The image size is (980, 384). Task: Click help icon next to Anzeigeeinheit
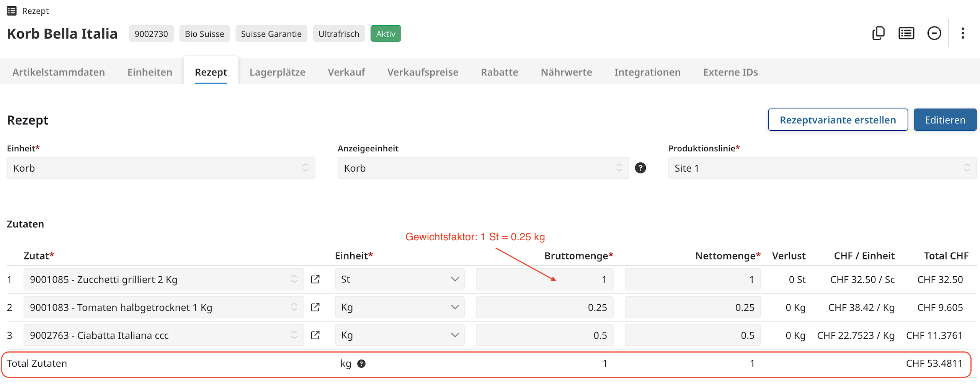640,168
